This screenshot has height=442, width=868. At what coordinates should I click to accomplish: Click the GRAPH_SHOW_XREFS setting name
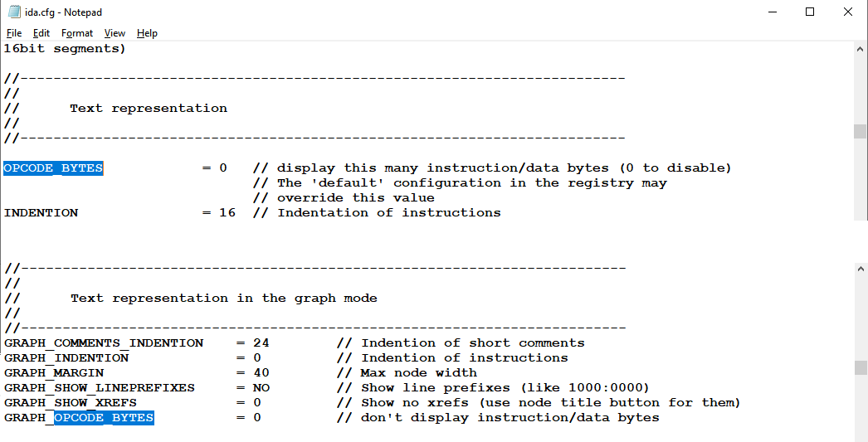(x=71, y=403)
